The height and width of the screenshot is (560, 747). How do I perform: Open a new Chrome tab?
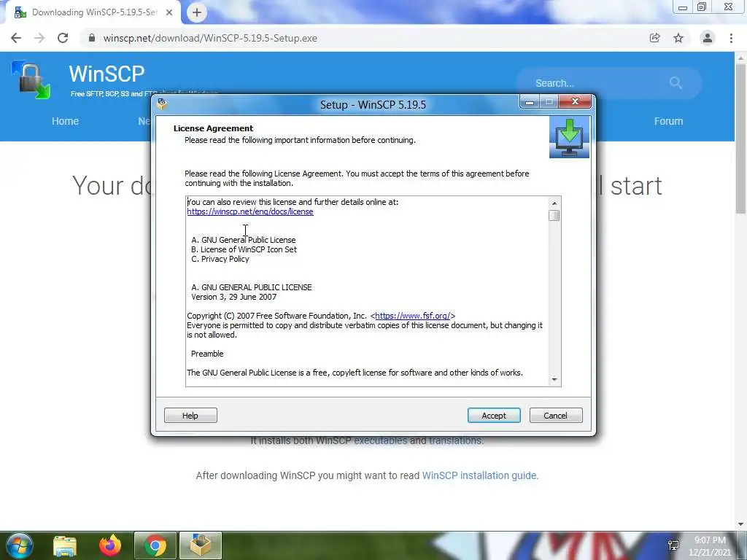point(197,12)
